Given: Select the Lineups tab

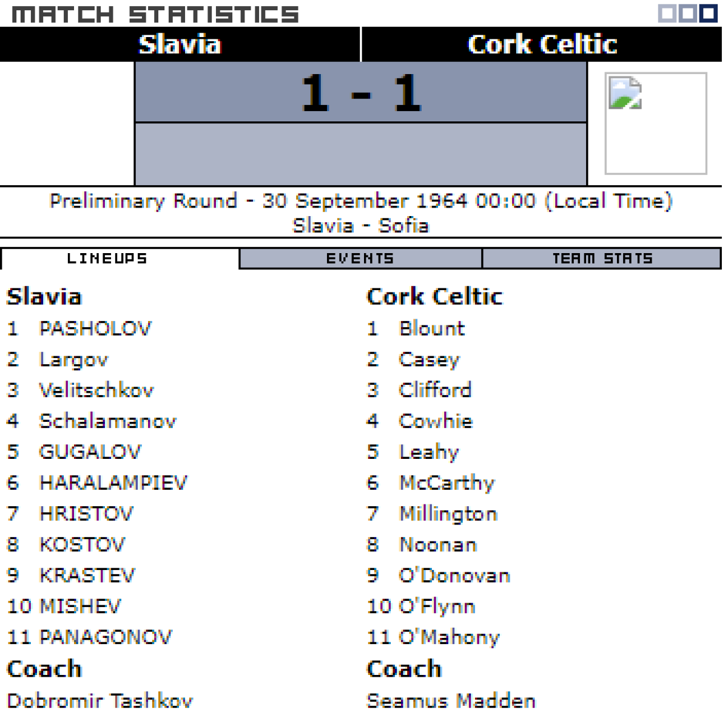Looking at the screenshot, I should tap(107, 259).
